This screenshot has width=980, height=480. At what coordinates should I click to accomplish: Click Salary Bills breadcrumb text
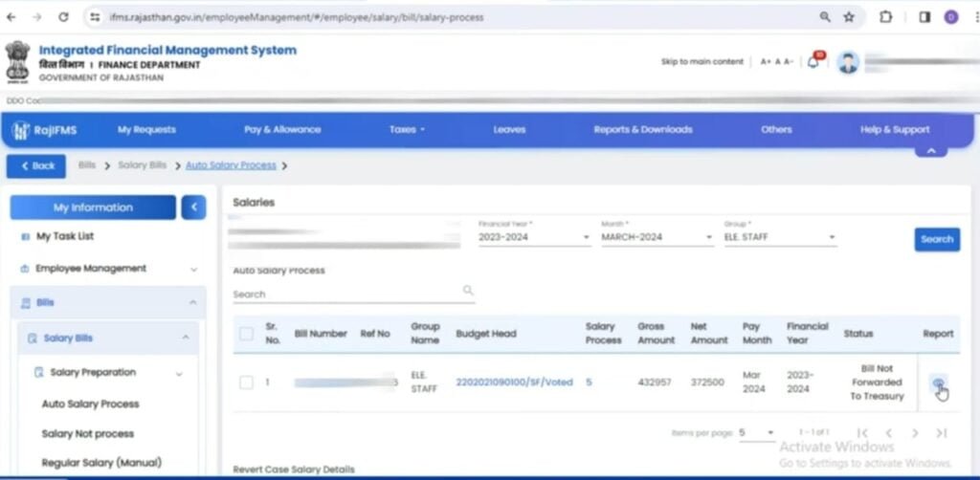pos(143,165)
